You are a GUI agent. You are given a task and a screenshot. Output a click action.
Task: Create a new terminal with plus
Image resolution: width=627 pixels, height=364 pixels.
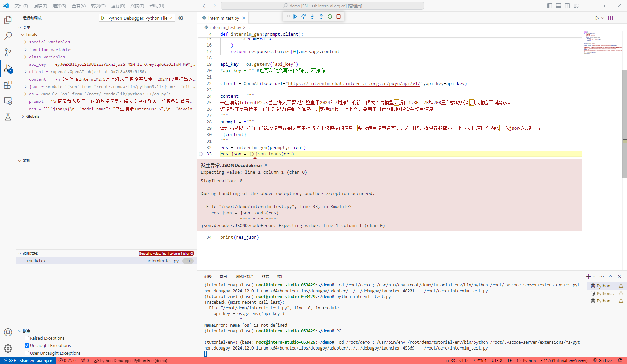(588, 277)
